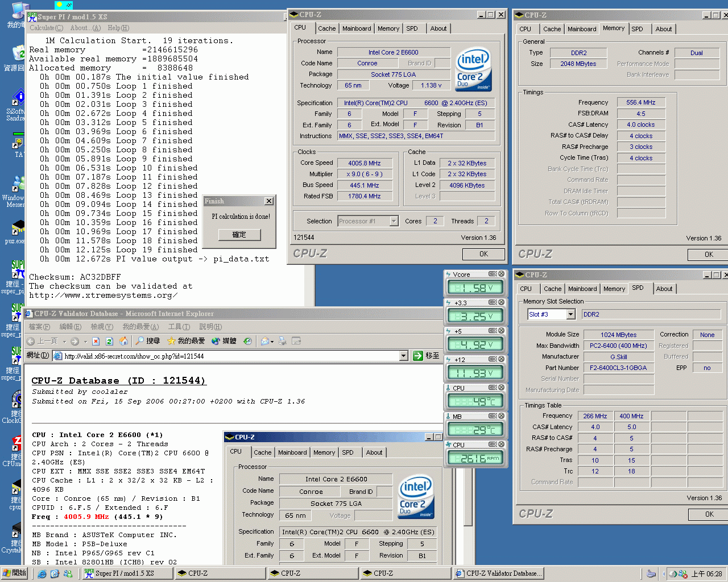This screenshot has height=582, width=728.
Task: Click the IE Refresh toolbar icon
Action: click(109, 341)
